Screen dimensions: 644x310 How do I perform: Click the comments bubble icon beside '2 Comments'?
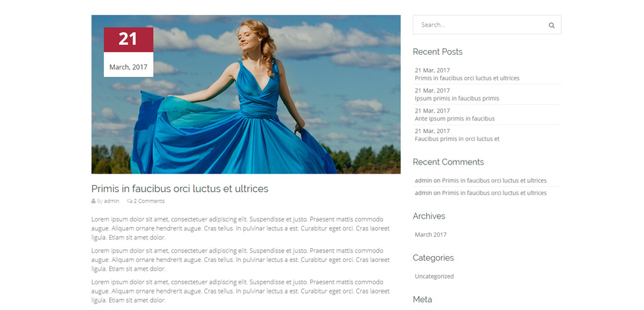click(129, 201)
